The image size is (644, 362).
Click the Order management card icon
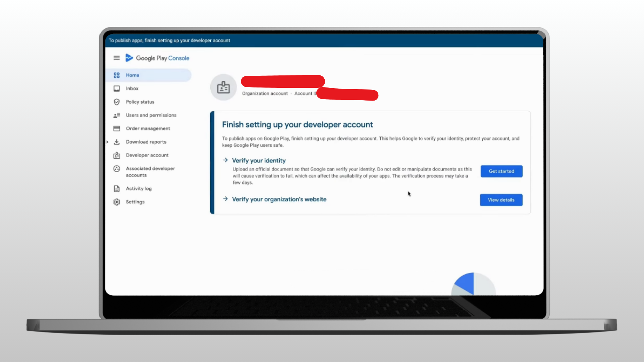116,129
